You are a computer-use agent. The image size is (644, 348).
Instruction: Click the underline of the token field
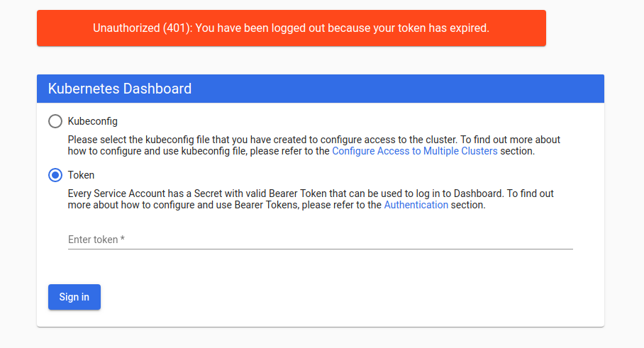coord(319,249)
